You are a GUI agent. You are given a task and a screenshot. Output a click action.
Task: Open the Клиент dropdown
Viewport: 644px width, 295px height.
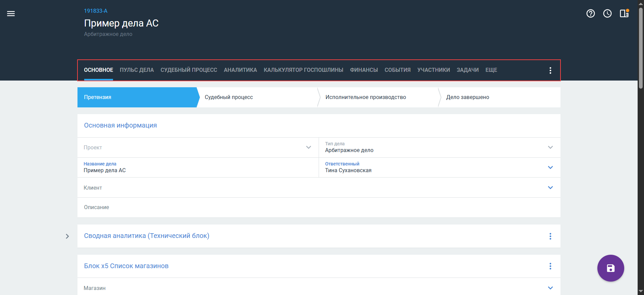click(x=550, y=188)
